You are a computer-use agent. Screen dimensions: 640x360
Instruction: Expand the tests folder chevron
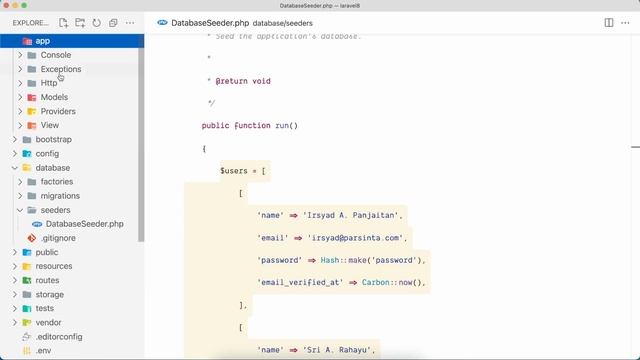point(15,309)
